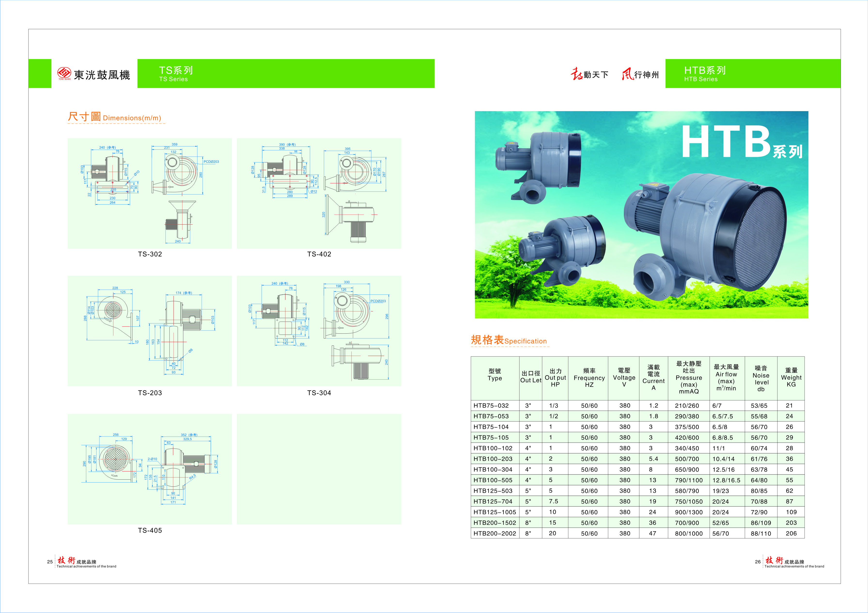The height and width of the screenshot is (613, 868).
Task: Open the TS-304 dimension drawing
Action: pyautogui.click(x=319, y=331)
